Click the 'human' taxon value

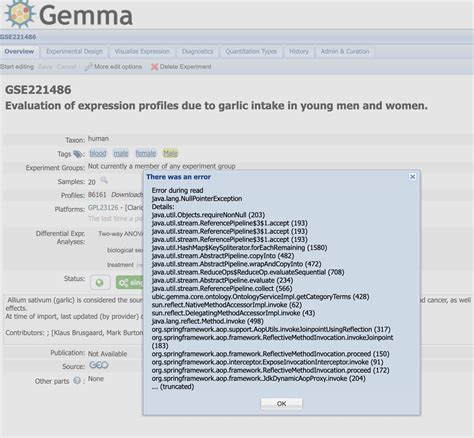click(98, 138)
